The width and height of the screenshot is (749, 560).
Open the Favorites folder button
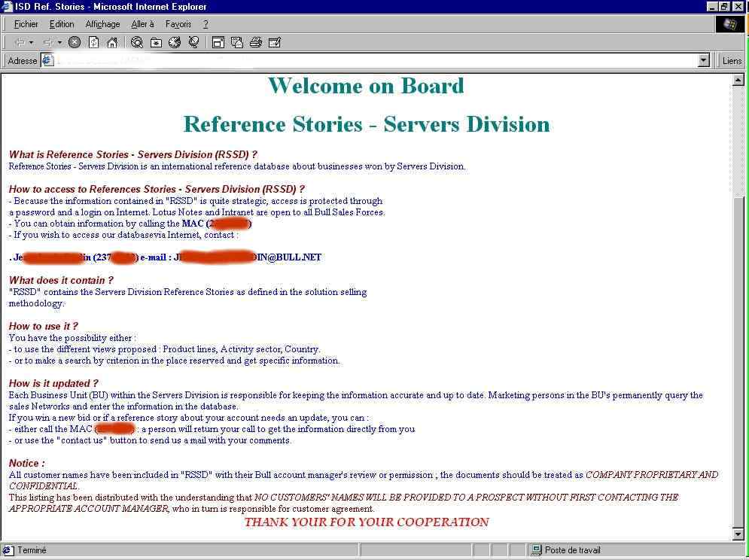point(157,42)
